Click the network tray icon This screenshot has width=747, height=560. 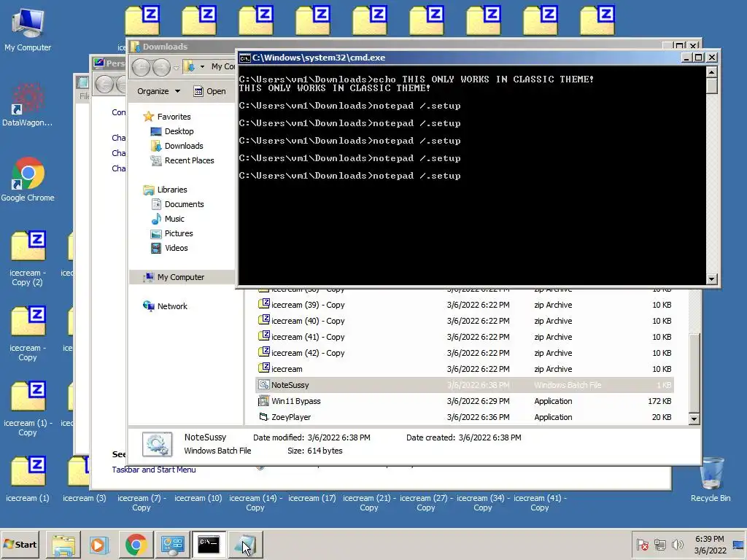pos(659,544)
